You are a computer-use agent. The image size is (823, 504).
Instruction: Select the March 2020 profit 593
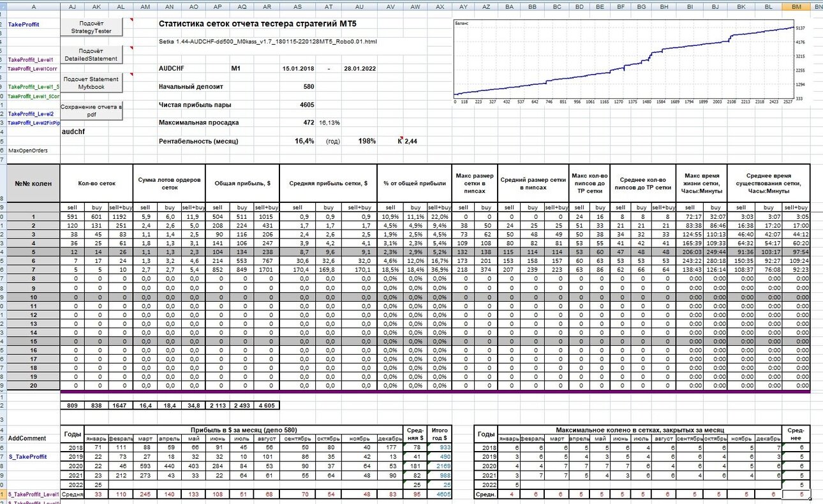[x=145, y=466]
